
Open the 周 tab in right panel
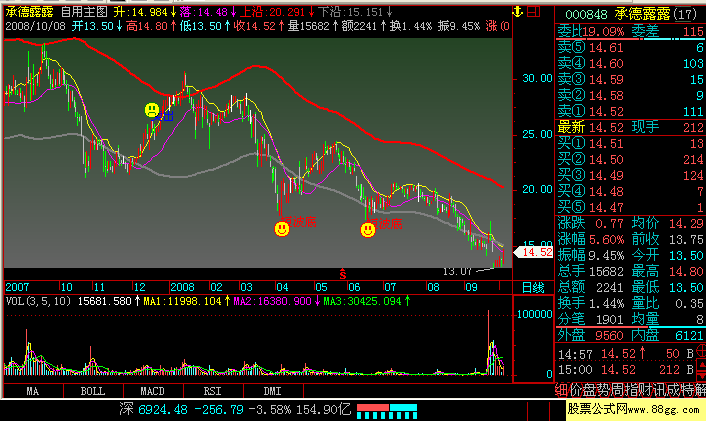coord(618,390)
